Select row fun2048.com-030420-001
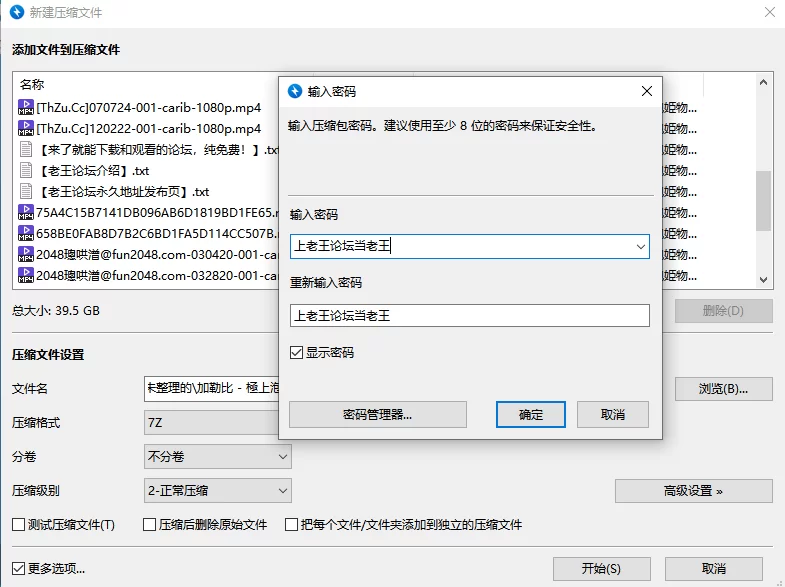The image size is (785, 587). [148, 255]
